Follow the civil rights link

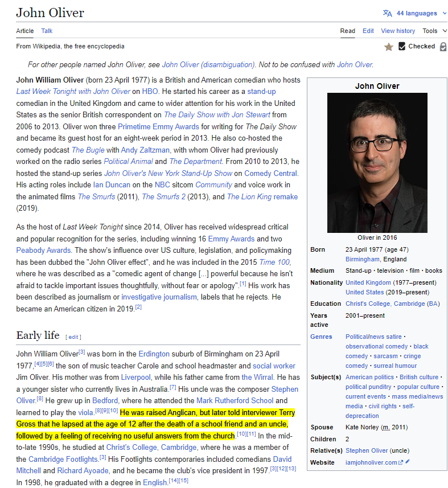[x=383, y=406]
